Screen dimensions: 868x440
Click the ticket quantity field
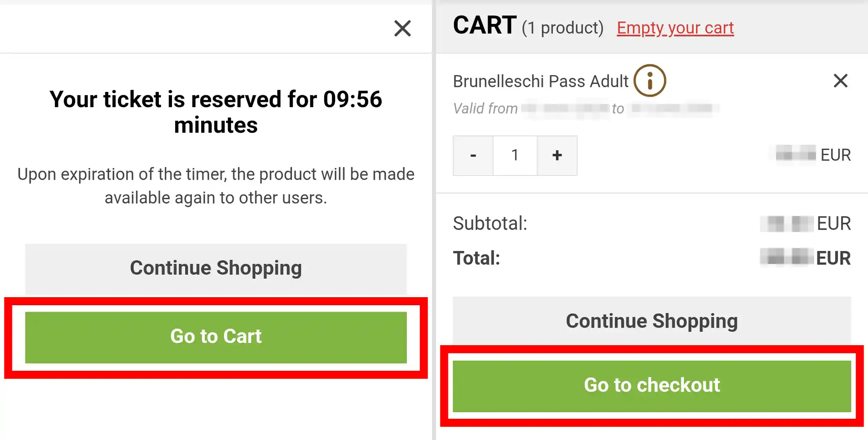click(515, 156)
